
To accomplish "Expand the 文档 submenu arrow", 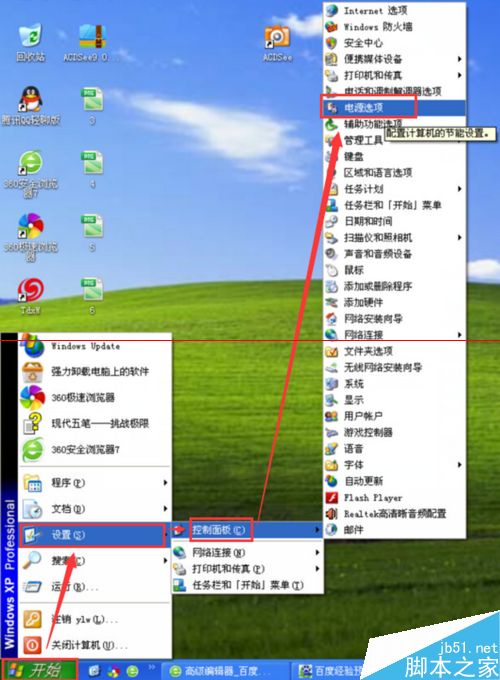I will pos(165,508).
